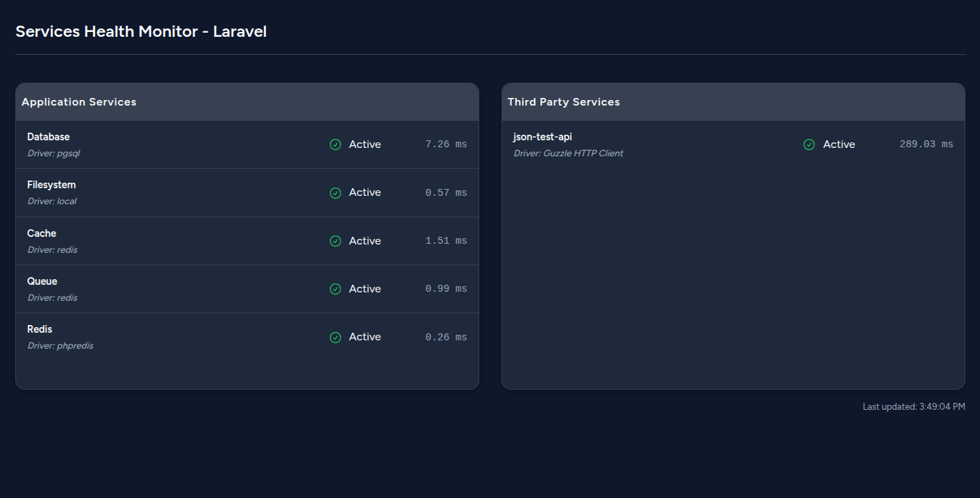Click the Driver: phpredis label
The height and width of the screenshot is (498, 980).
[60, 345]
